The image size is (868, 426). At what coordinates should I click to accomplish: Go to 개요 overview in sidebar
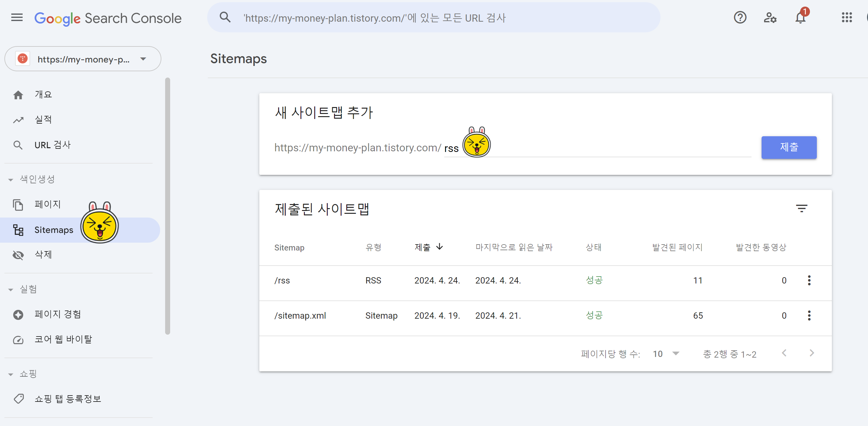click(43, 94)
